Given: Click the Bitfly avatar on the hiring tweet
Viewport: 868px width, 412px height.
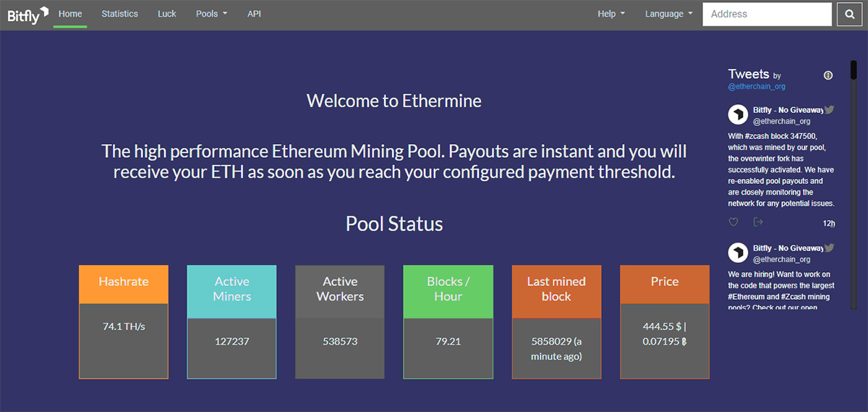Looking at the screenshot, I should (738, 253).
